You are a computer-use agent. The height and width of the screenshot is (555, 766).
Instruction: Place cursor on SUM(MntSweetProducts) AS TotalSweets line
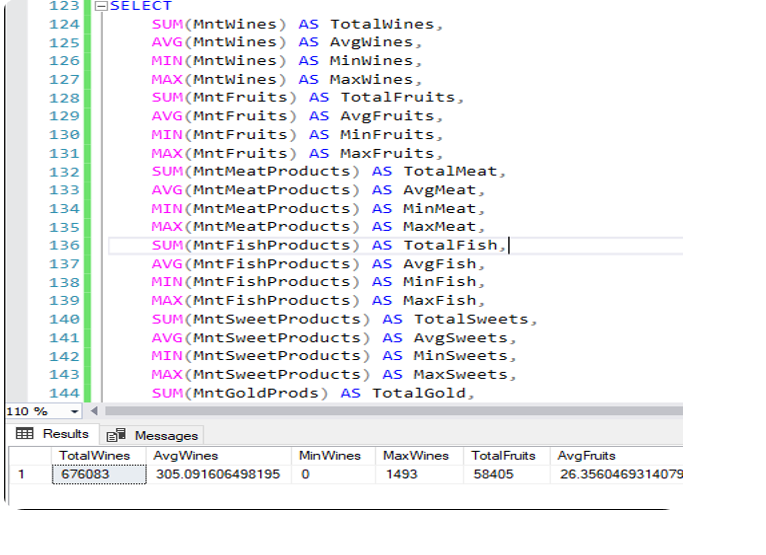point(344,319)
